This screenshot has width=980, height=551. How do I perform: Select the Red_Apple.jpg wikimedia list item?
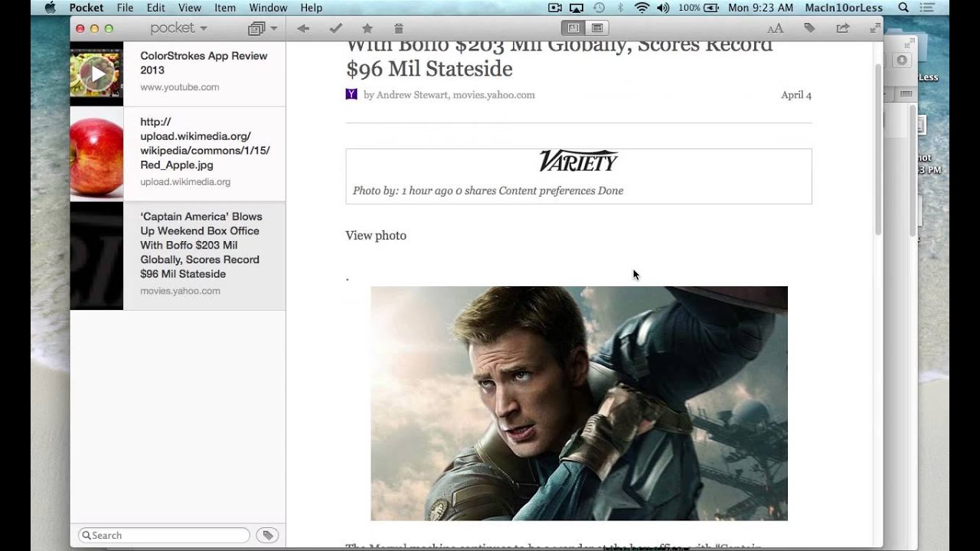tap(178, 154)
